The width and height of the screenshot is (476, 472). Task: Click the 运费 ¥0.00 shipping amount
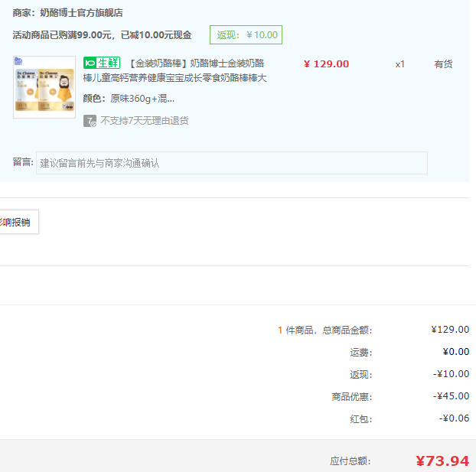pos(455,352)
